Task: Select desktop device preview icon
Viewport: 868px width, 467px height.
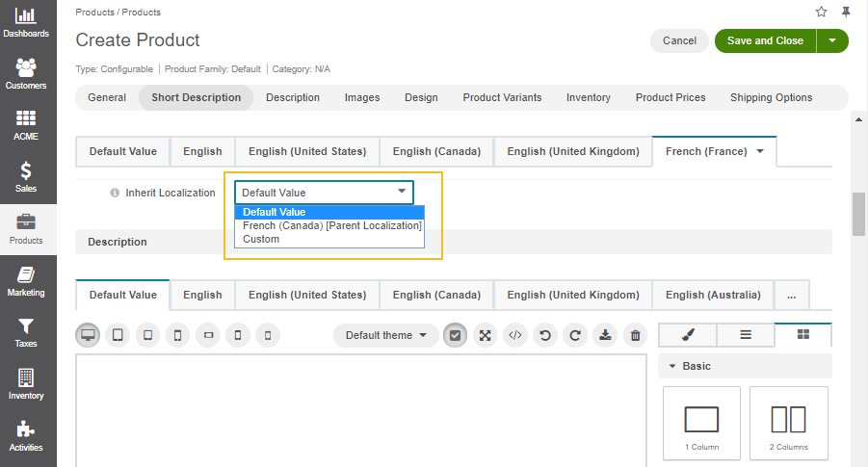Action: tap(89, 335)
